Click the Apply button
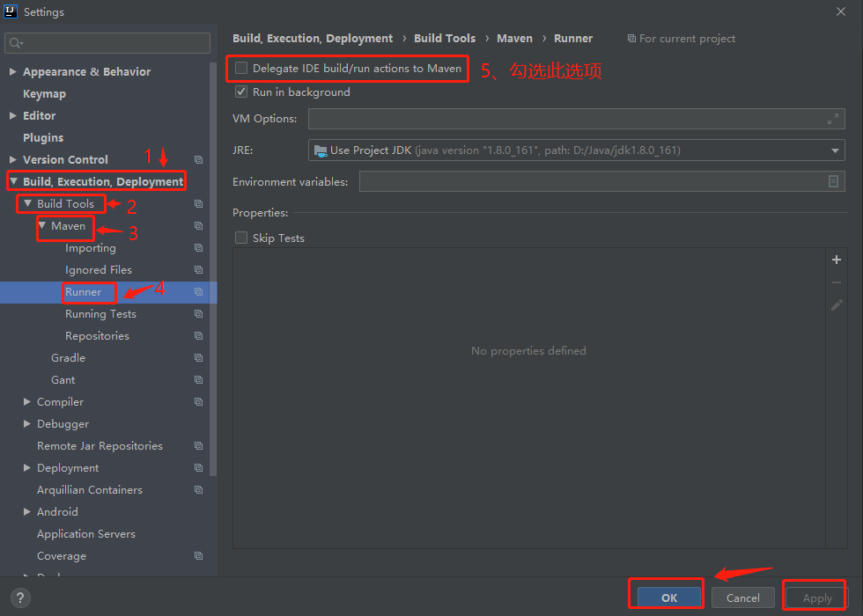 click(817, 598)
